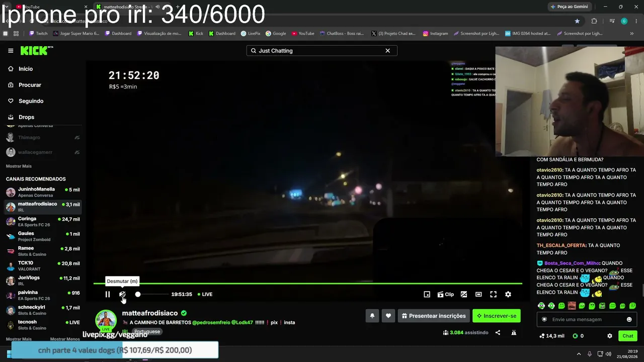Open TCK10 channel in recommended list

point(43,266)
